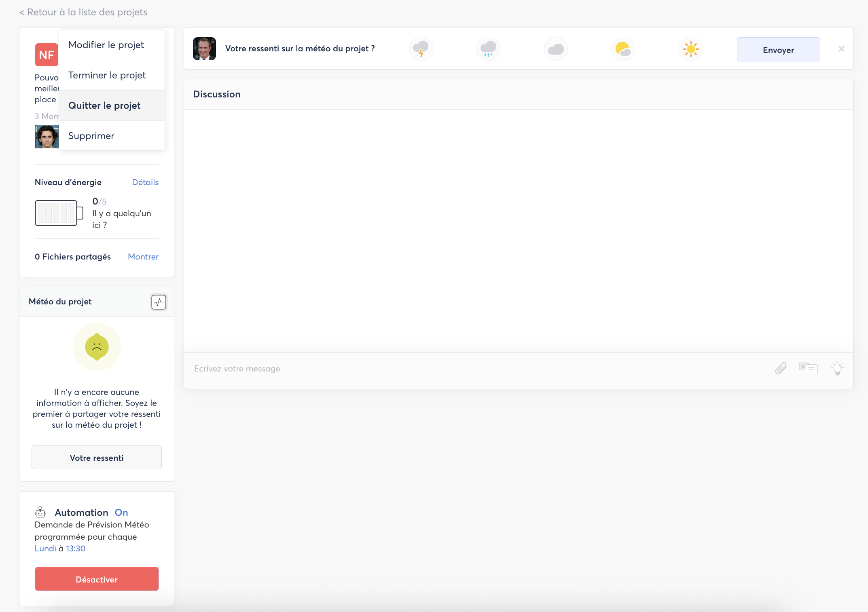
Task: Dismiss the weather feeling prompt bar
Action: (x=841, y=49)
